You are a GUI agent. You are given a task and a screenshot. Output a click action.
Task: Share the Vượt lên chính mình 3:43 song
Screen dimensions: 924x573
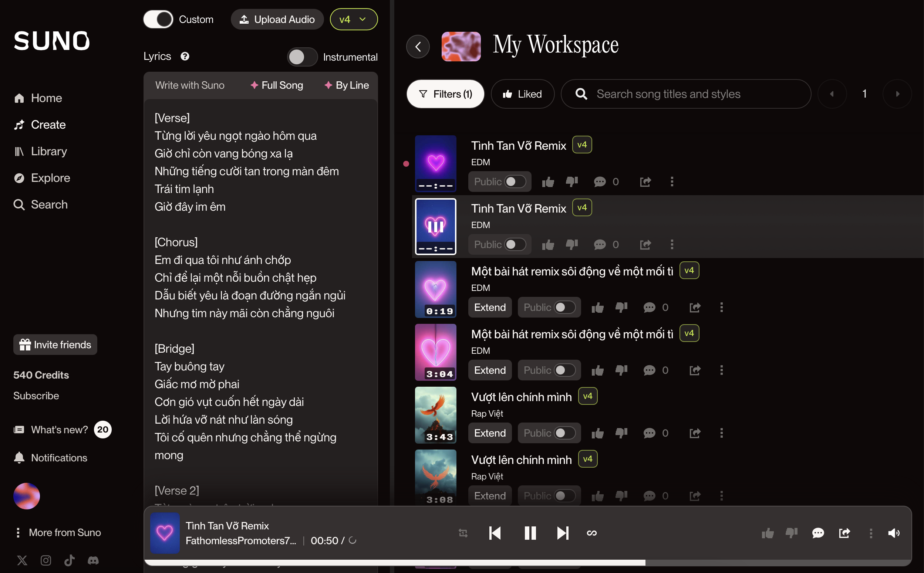click(695, 433)
